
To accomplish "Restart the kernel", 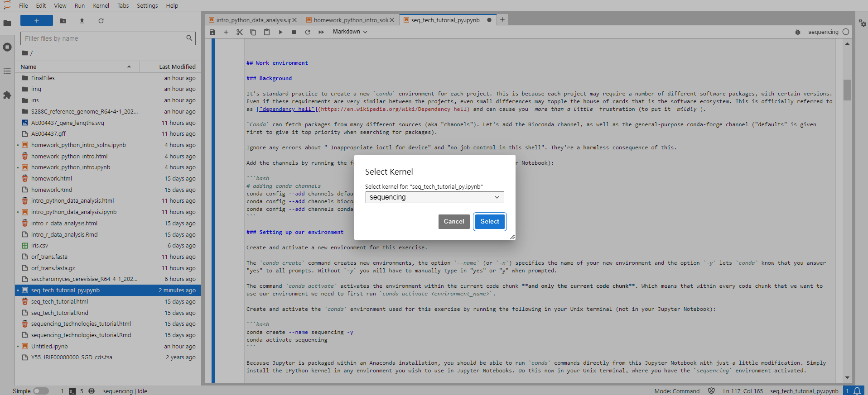I will pos(308,32).
